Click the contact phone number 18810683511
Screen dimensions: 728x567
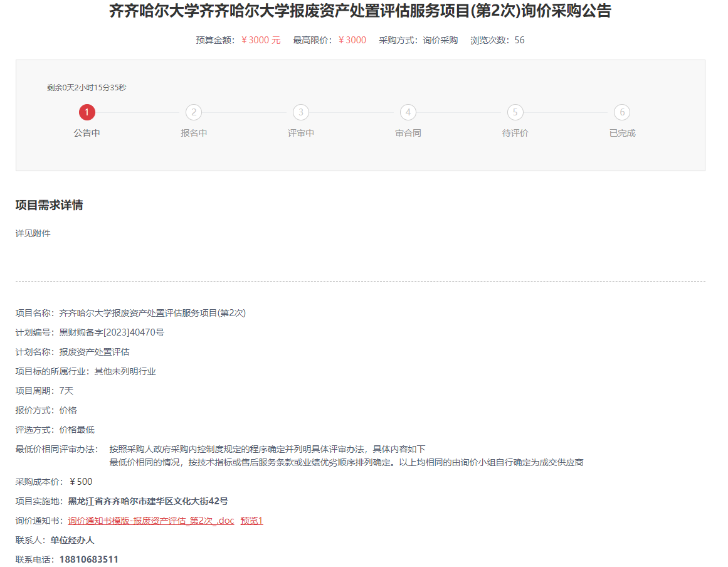88,559
